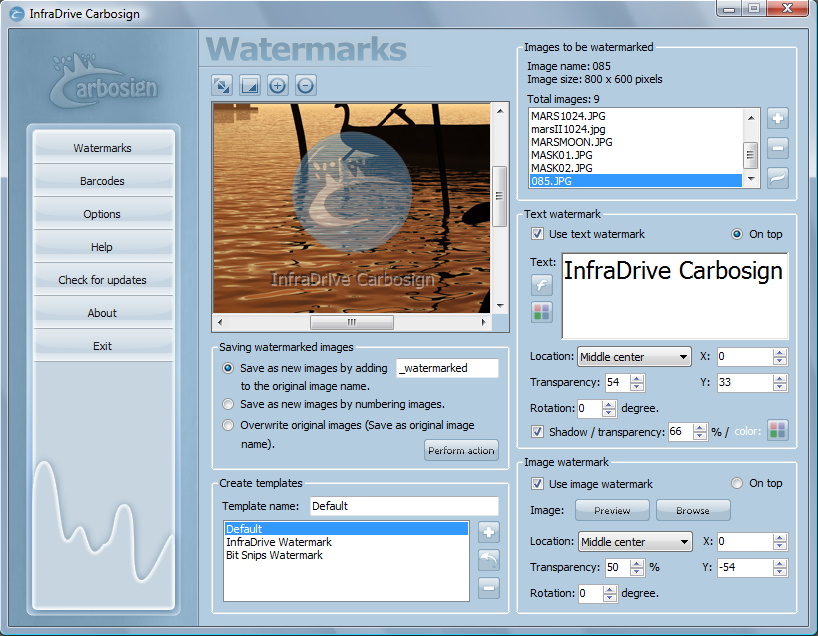Click the preview vertical scrollbar thumb
Image resolution: width=818 pixels, height=636 pixels.
[499, 196]
